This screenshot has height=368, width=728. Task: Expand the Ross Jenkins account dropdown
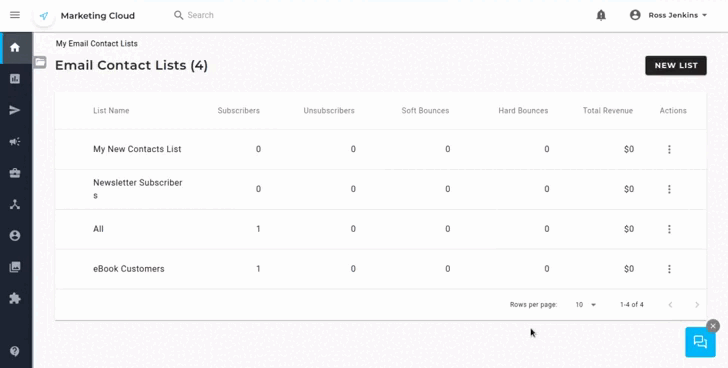(x=677, y=15)
